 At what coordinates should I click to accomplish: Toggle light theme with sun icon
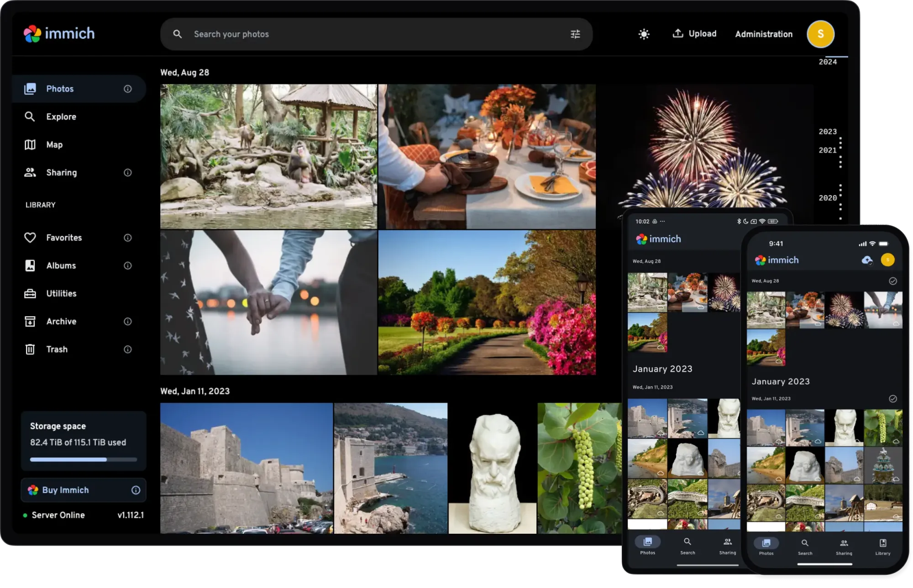coord(644,34)
